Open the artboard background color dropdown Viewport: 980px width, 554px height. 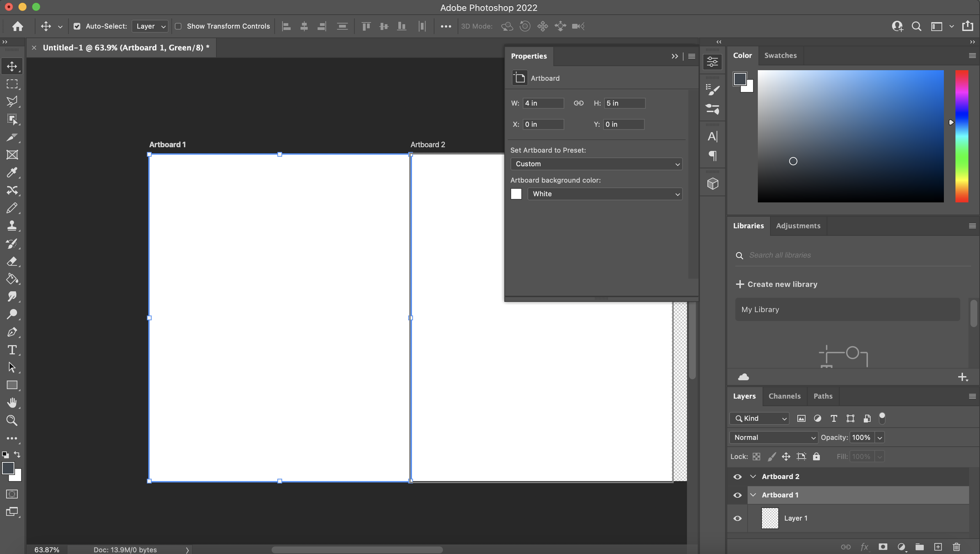click(605, 194)
